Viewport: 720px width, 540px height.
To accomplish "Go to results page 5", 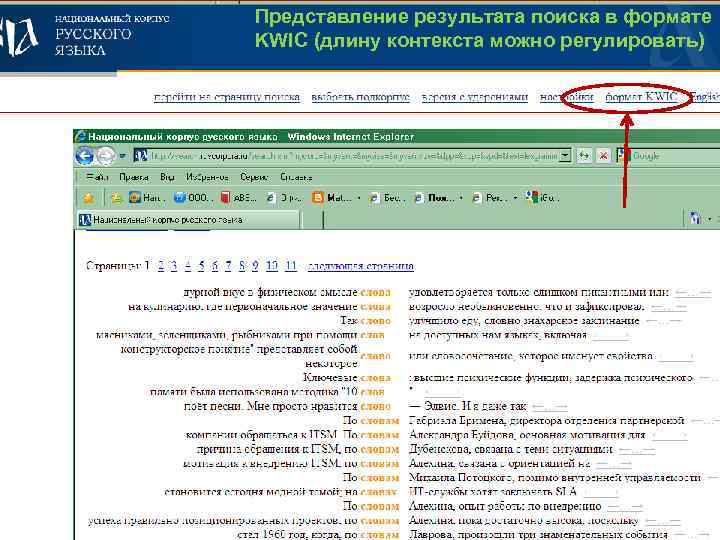I will pyautogui.click(x=201, y=265).
